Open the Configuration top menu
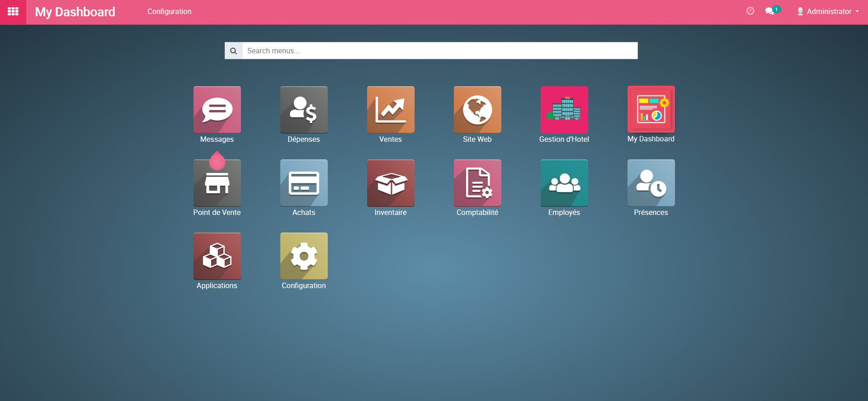Viewport: 868px width, 401px height. click(170, 11)
